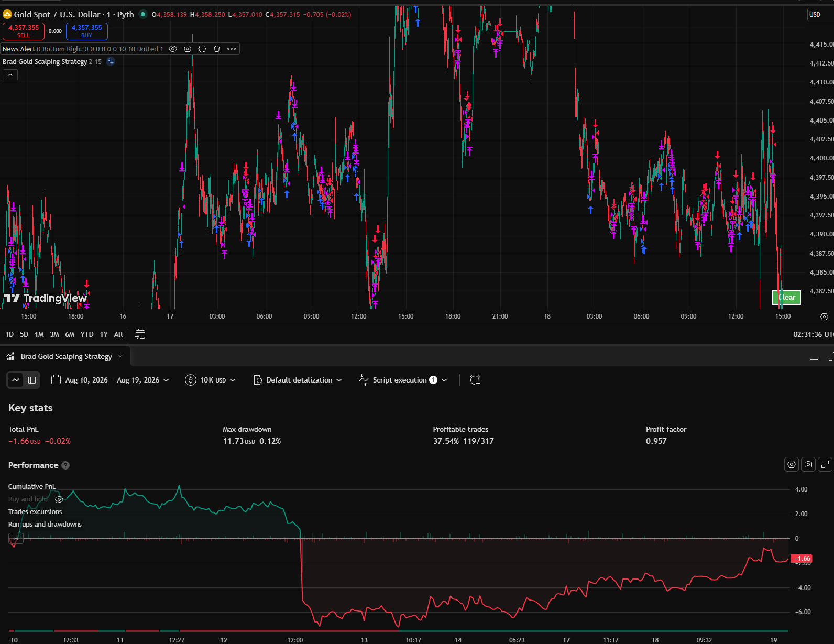This screenshot has height=644, width=834.
Task: Select 6M time range
Action: (70, 334)
